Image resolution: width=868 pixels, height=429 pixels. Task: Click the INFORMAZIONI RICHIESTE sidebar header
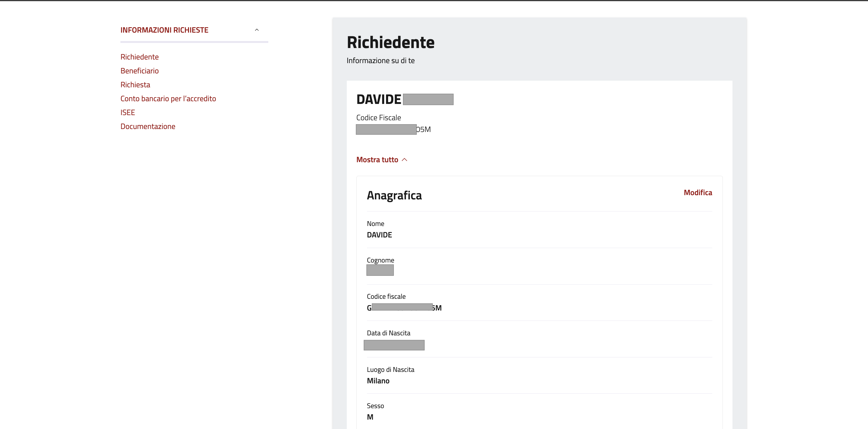(164, 30)
